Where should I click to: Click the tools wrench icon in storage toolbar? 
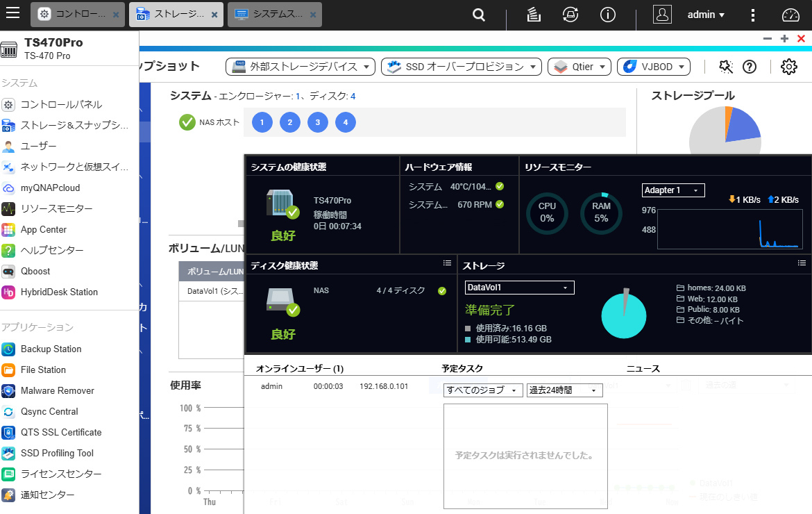725,66
